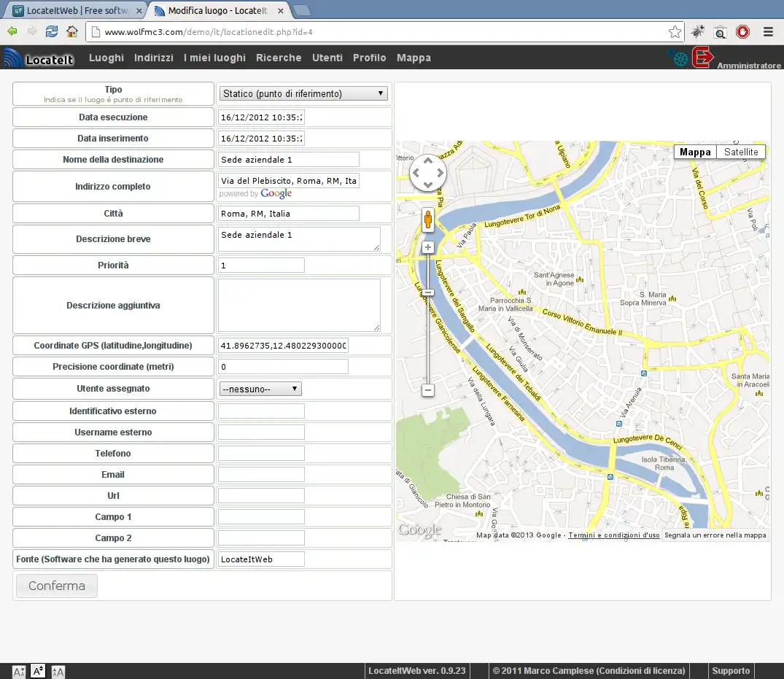The width and height of the screenshot is (784, 679).
Task: Click the red logout arrow icon
Action: 702,58
